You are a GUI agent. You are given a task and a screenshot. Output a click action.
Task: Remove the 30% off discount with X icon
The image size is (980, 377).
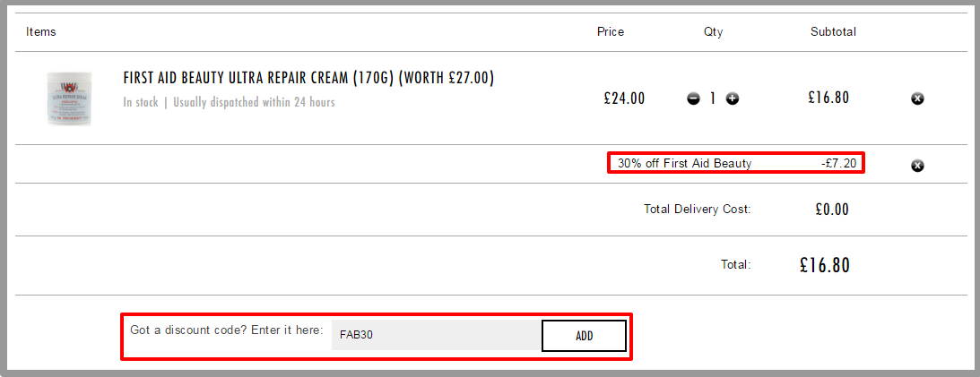tap(917, 166)
